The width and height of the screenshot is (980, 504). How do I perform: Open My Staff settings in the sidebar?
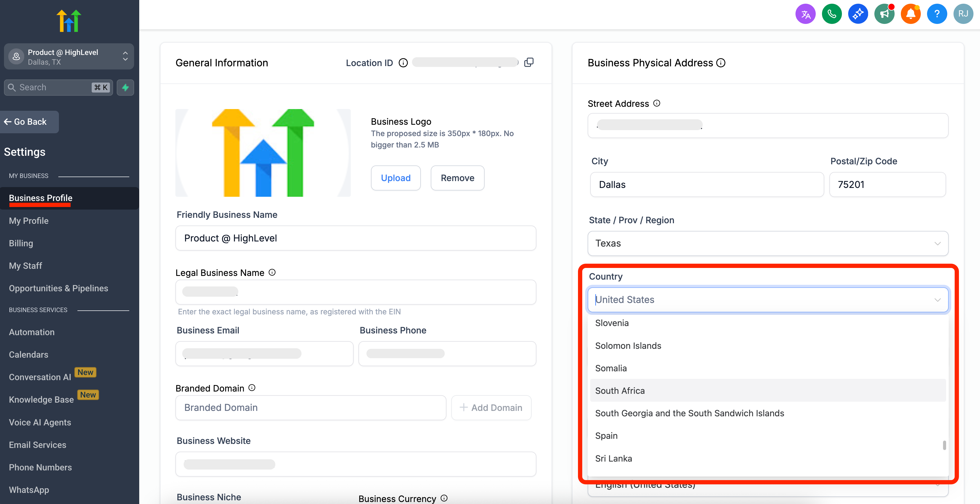[x=26, y=266]
